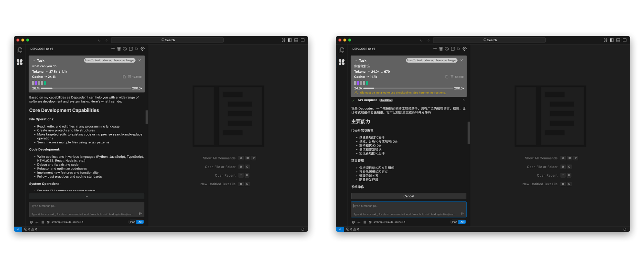Start new task plus icon in right window header
This screenshot has width=644, height=268.
pyautogui.click(x=435, y=49)
